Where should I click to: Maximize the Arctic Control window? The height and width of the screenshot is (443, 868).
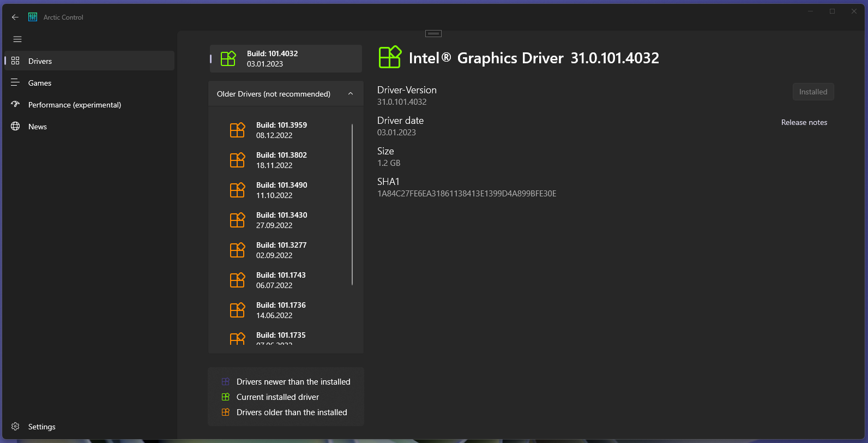(833, 11)
